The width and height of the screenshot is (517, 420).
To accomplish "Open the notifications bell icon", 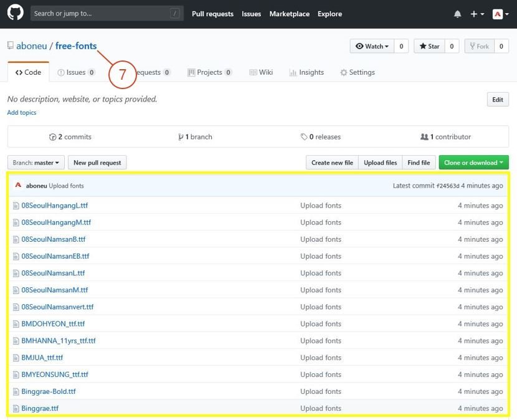I will coord(457,14).
